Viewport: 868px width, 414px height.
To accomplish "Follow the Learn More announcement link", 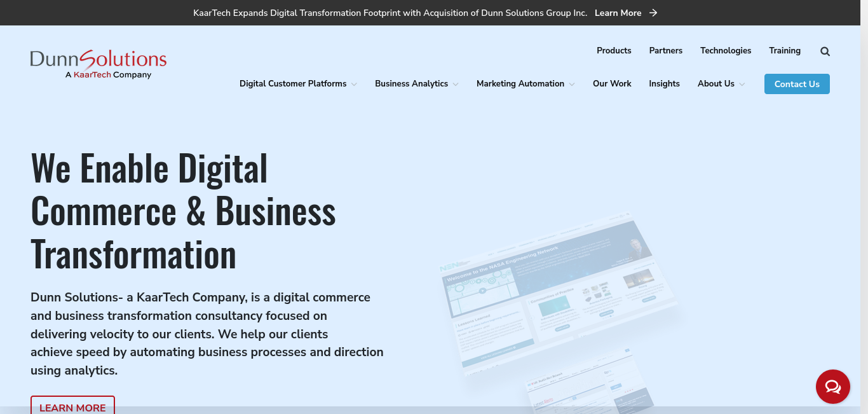I will [618, 13].
